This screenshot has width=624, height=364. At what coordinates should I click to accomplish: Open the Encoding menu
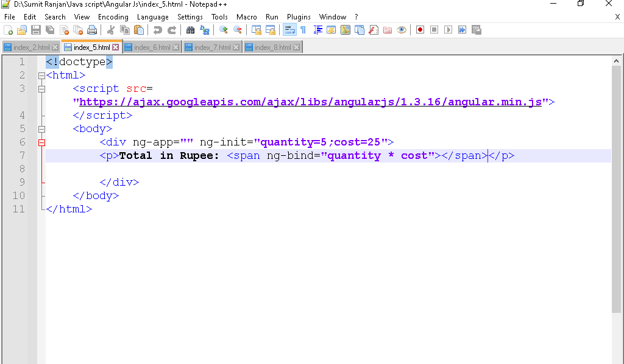[113, 17]
